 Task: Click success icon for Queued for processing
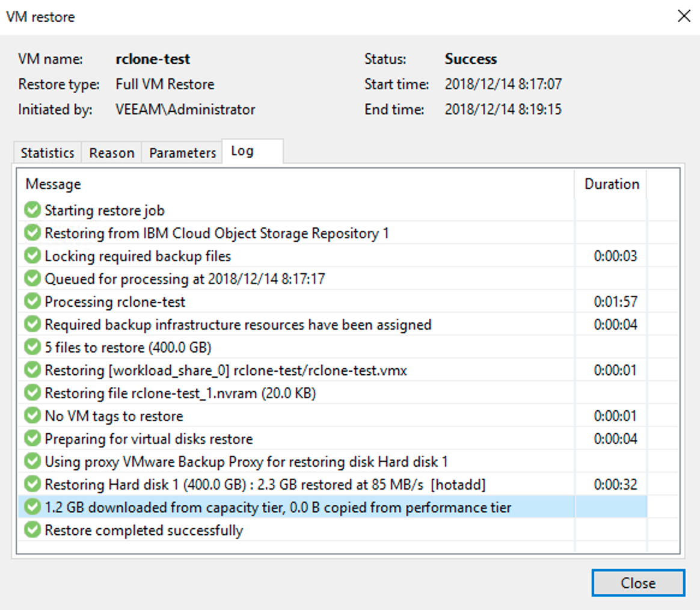pos(32,278)
